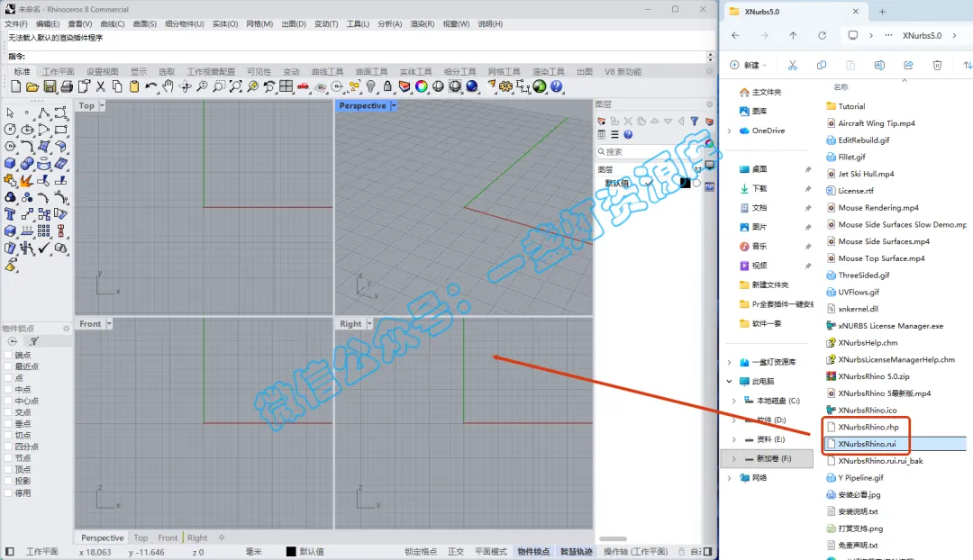Click the Print icon in Rhino toolbar

67,86
